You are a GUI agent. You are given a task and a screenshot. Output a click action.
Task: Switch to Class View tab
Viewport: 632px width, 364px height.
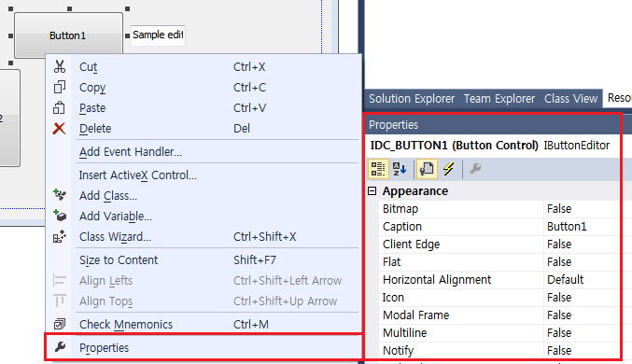[570, 98]
